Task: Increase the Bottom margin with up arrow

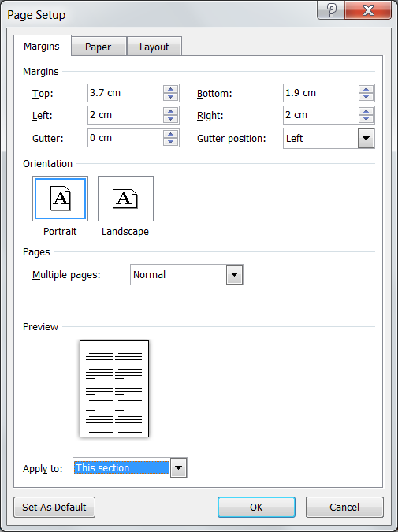Action: click(x=366, y=90)
